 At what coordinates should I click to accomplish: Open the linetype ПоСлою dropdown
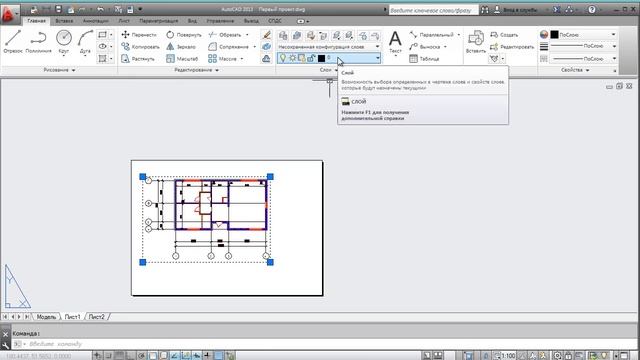pyautogui.click(x=583, y=59)
